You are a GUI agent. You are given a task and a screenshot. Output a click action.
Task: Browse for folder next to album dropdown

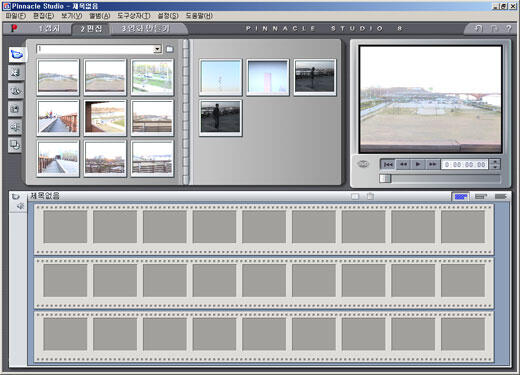point(170,49)
